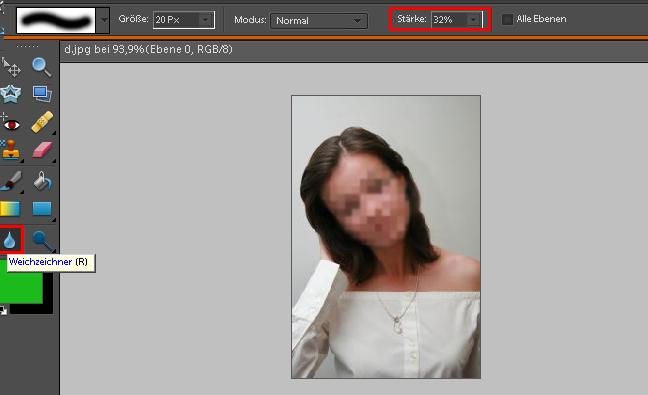Viewport: 648px width, 395px height.
Task: Select the Zoom magnifier tool
Action: click(x=42, y=67)
